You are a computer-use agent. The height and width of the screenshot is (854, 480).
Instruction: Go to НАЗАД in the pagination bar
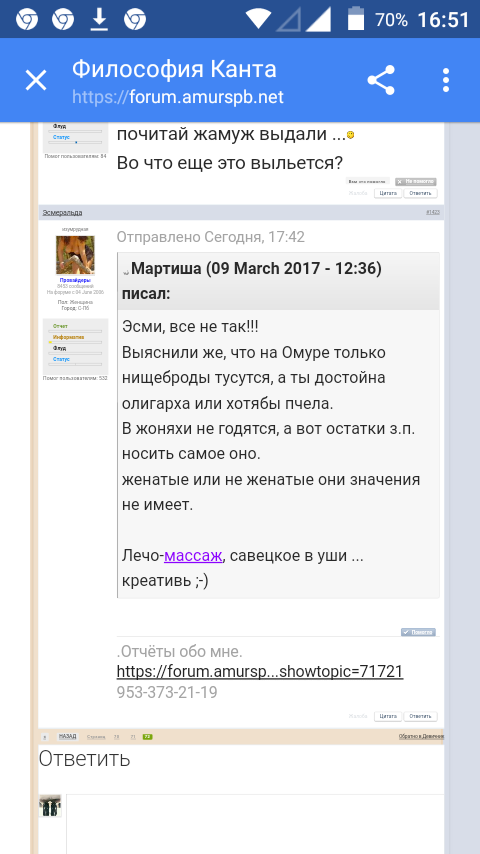[x=68, y=736]
